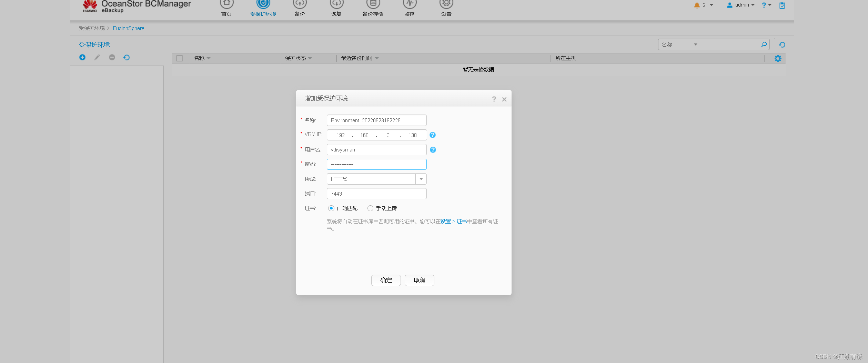
Task: Click the alarm bell icon
Action: pos(697,5)
